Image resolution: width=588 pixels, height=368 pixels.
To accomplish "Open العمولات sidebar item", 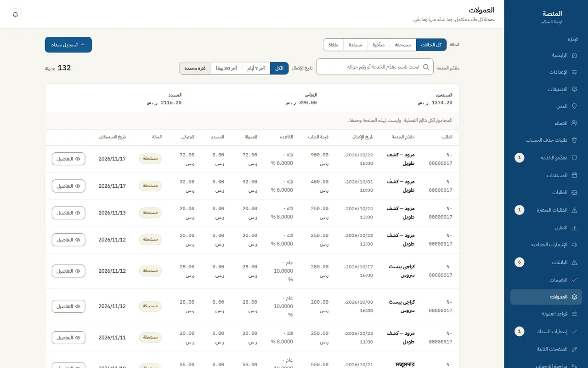I will tap(546, 297).
